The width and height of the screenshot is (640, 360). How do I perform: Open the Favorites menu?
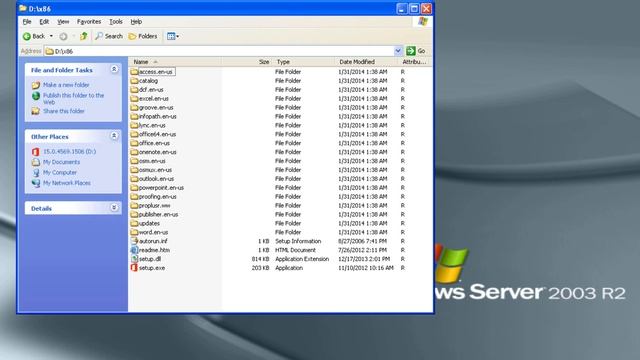[89, 22]
